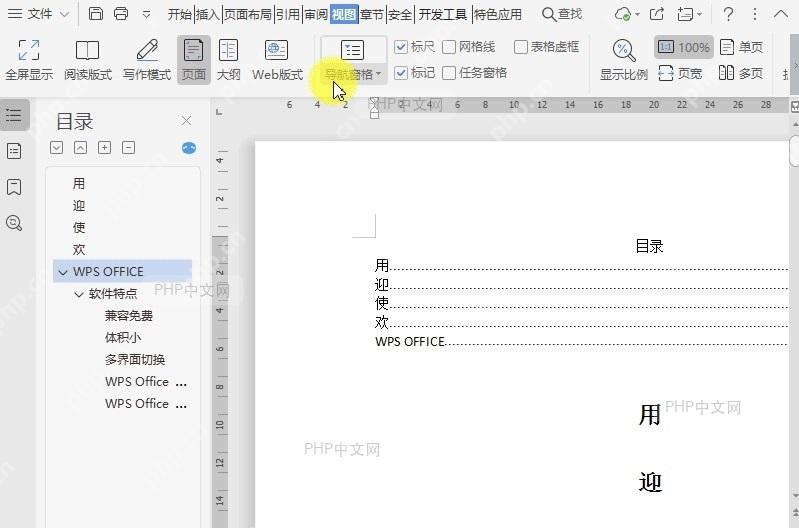Open the 特色应用 tab
The height and width of the screenshot is (528, 799).
pos(498,14)
